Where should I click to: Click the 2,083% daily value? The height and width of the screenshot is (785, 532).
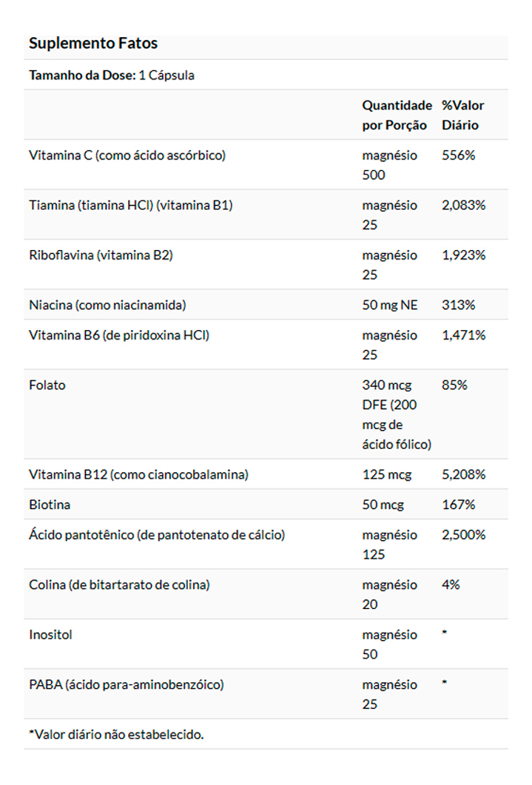point(463,205)
